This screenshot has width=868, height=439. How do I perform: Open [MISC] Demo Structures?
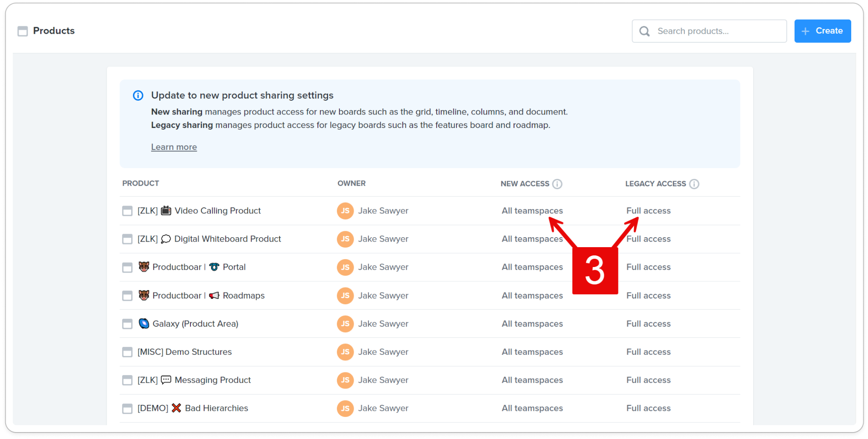click(184, 352)
